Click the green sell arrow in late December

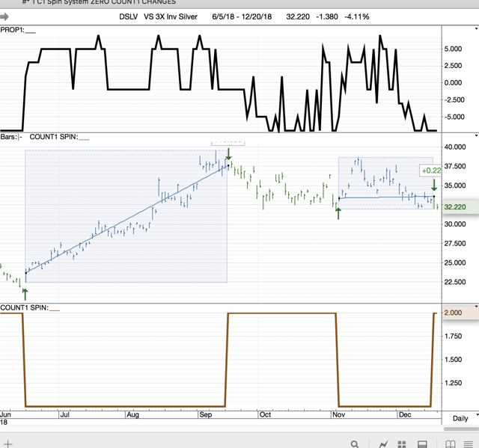point(434,185)
